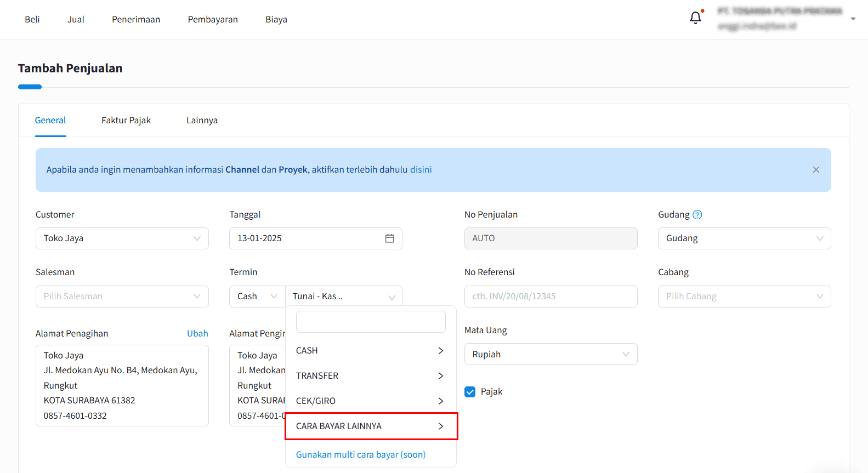The height and width of the screenshot is (473, 868).
Task: Click the Ubah link for Alamat Penagihan
Action: (x=197, y=334)
